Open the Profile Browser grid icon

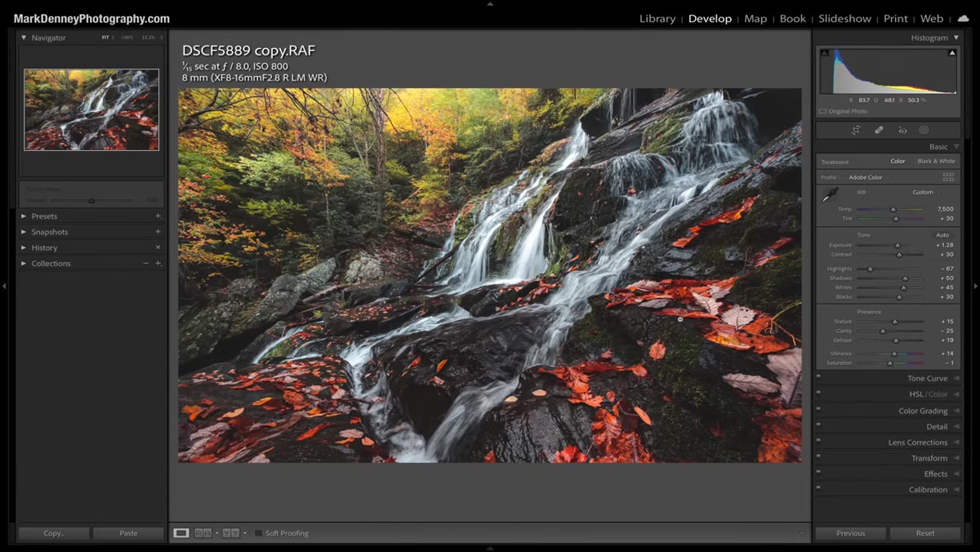pyautogui.click(x=948, y=176)
